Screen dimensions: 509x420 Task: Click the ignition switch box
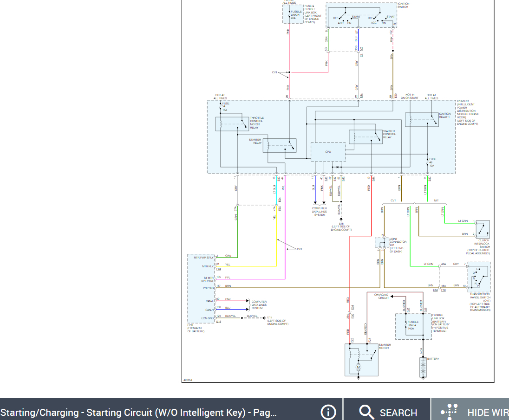[x=361, y=15]
